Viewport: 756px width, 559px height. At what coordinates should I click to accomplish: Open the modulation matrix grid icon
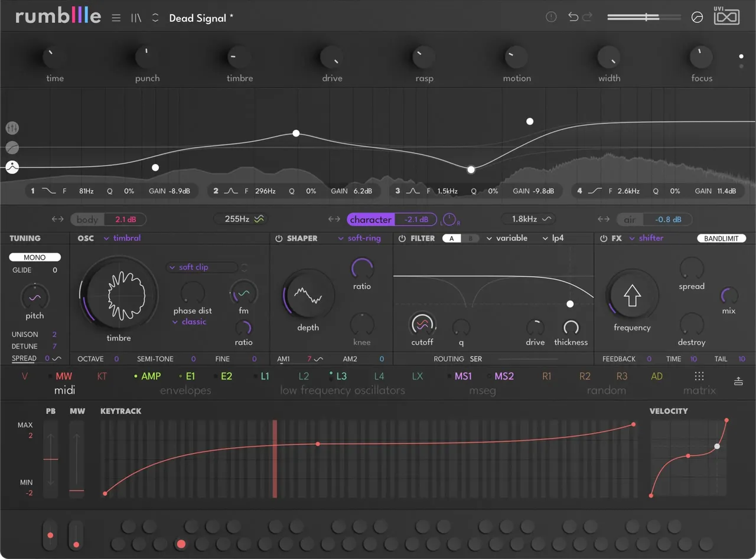[699, 377]
